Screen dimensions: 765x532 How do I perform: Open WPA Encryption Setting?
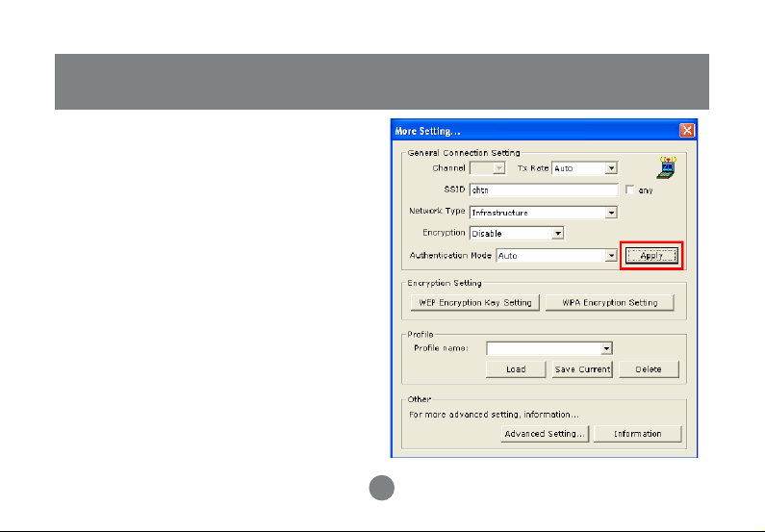click(x=610, y=302)
